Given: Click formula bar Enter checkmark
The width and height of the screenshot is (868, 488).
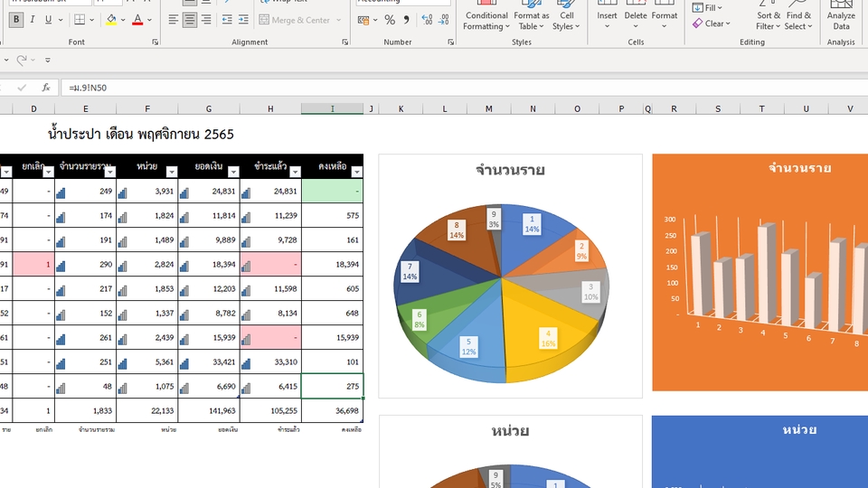Looking at the screenshot, I should (x=22, y=88).
